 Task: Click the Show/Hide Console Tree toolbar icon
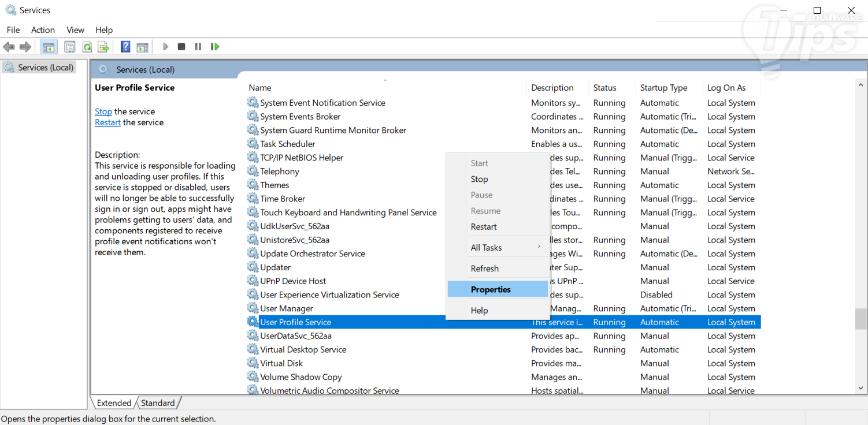click(x=49, y=47)
